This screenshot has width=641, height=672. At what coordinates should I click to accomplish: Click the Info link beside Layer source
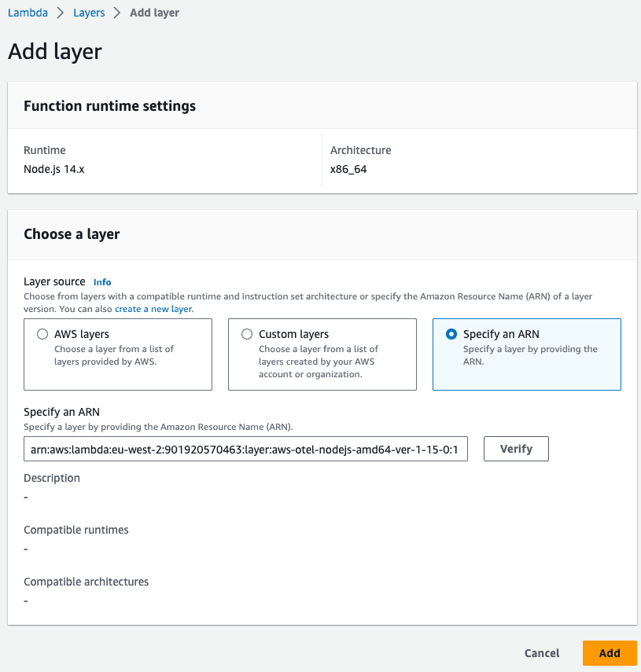[x=102, y=281]
